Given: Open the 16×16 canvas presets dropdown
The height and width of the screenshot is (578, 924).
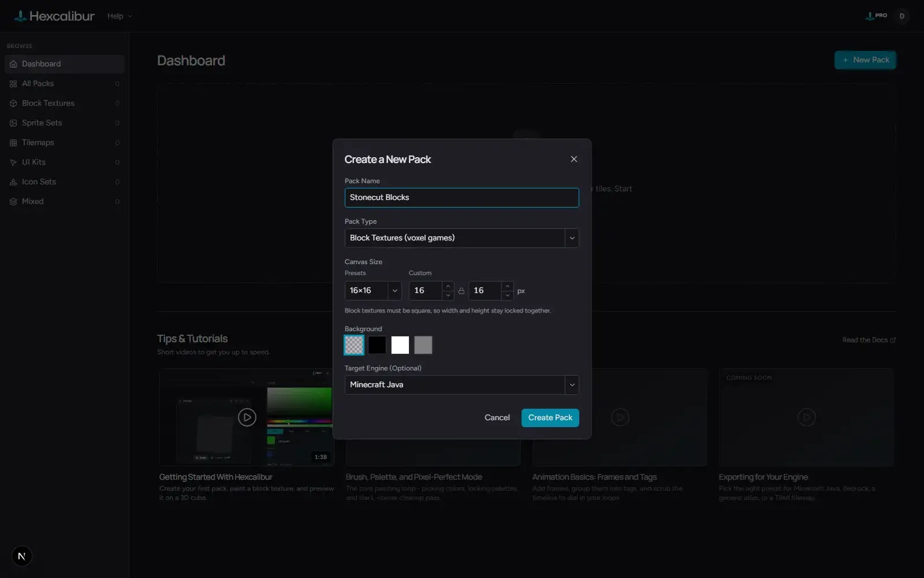Looking at the screenshot, I should click(373, 291).
